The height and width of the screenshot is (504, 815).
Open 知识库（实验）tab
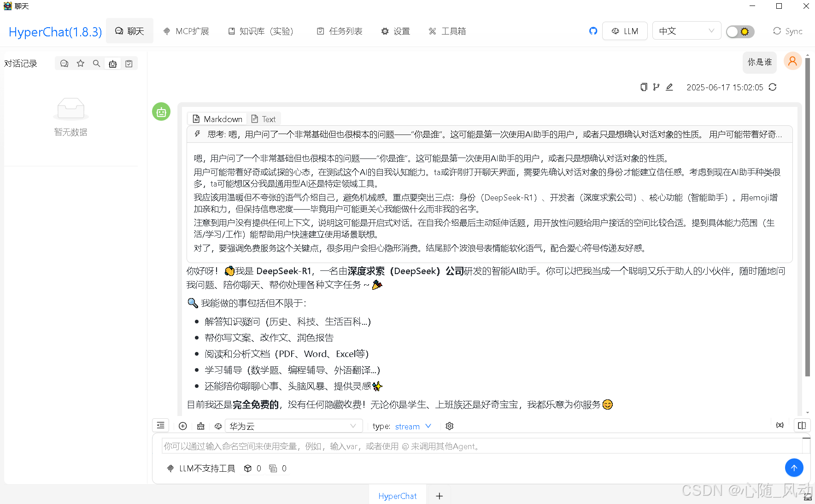[261, 31]
